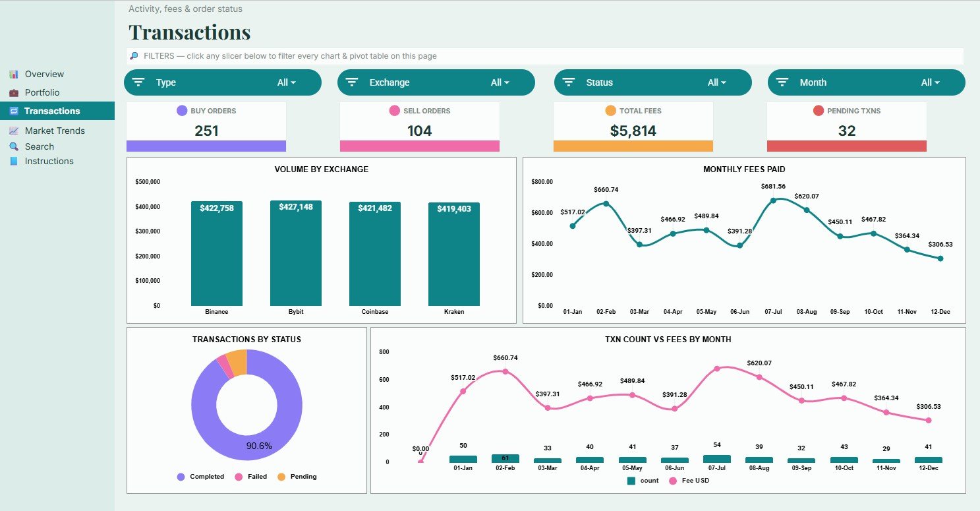Click the 07-Jul count bar labeled 54
This screenshot has width=980, height=511.
pyautogui.click(x=717, y=459)
